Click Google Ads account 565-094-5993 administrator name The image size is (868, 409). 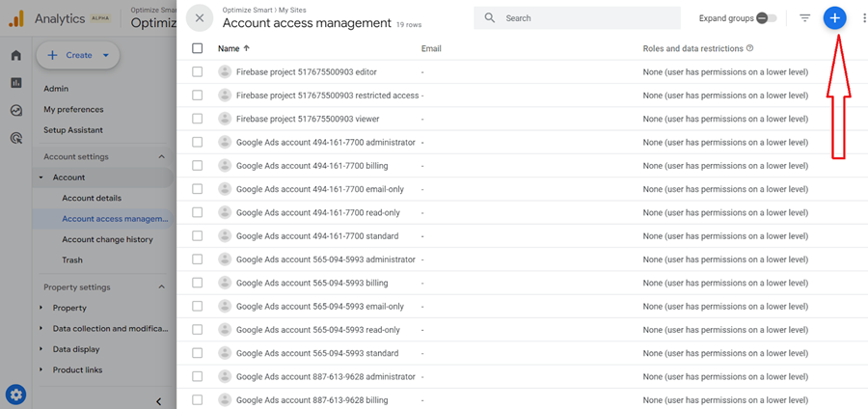point(326,259)
